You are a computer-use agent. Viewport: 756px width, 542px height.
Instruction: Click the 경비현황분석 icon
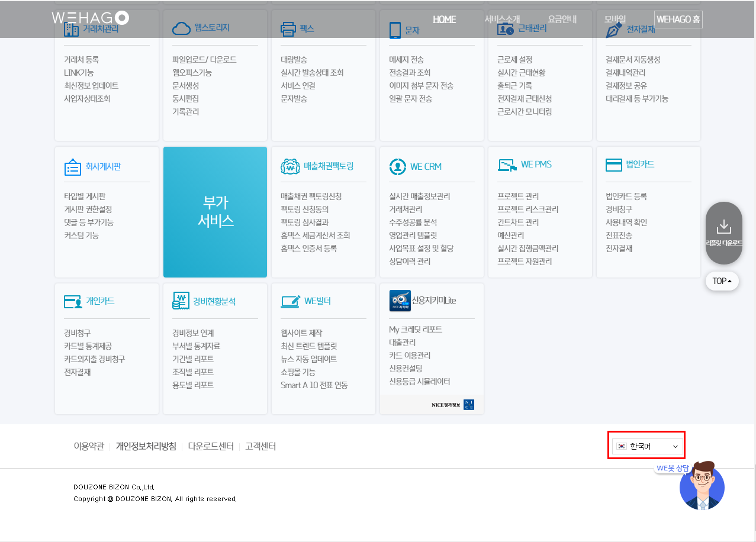[x=181, y=301]
